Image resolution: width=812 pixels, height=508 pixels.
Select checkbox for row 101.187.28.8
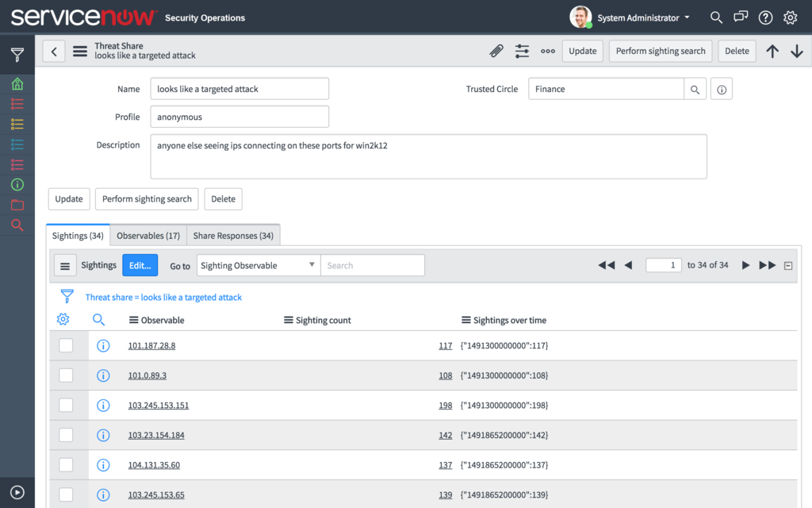coord(66,345)
